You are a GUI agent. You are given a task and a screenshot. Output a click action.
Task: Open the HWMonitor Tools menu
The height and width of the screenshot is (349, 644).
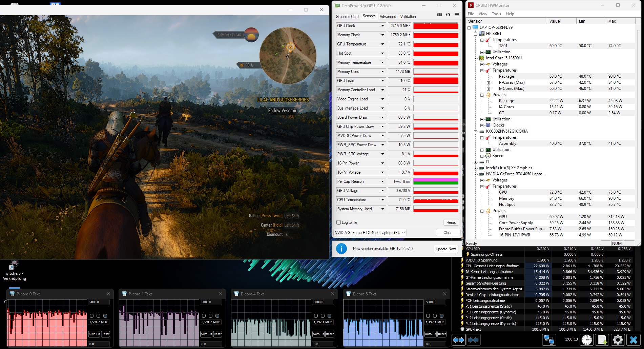point(496,14)
